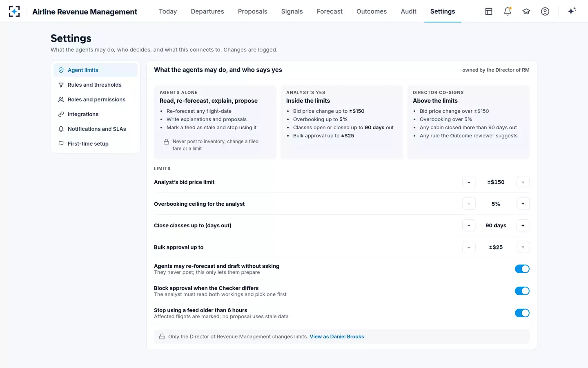Open the Signals tab

coord(292,11)
